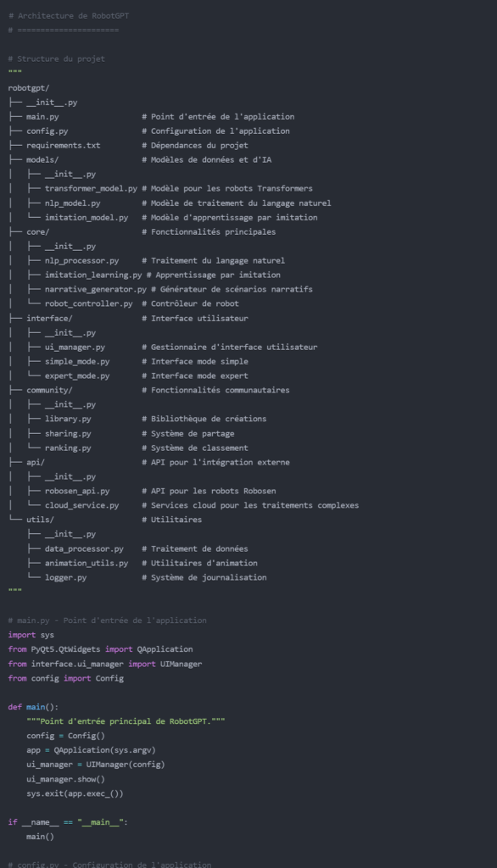Click the robotgpt/ root folder line
Image resolution: width=497 pixels, height=868 pixels.
tap(29, 88)
